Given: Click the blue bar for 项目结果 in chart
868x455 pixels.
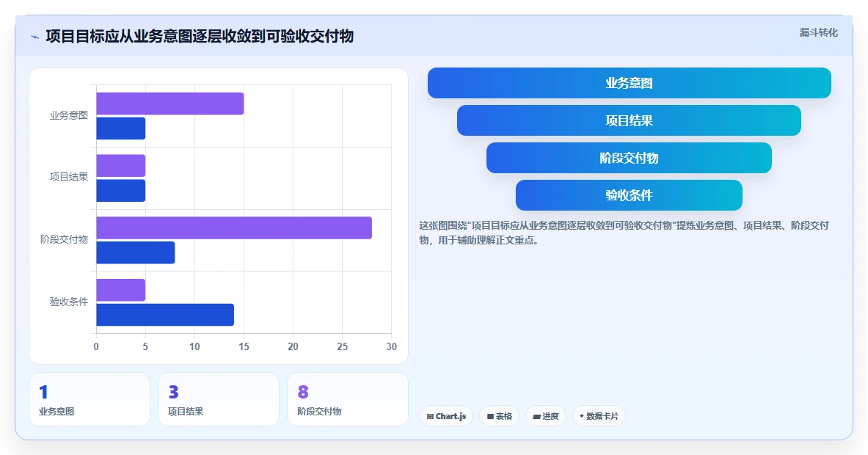Looking at the screenshot, I should point(120,190).
